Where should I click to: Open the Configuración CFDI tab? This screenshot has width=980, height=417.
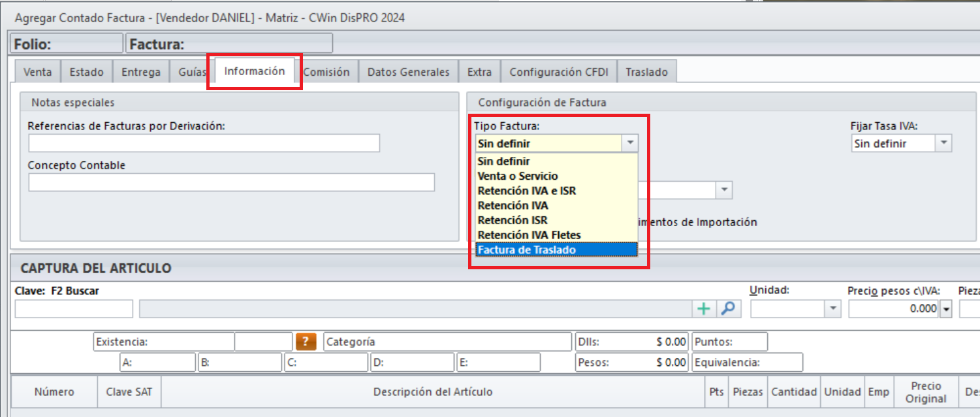point(558,72)
